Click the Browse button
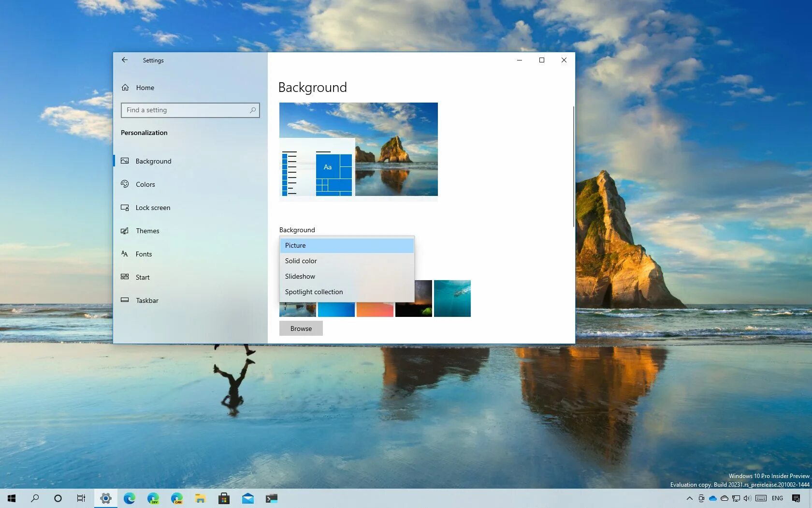 301,328
